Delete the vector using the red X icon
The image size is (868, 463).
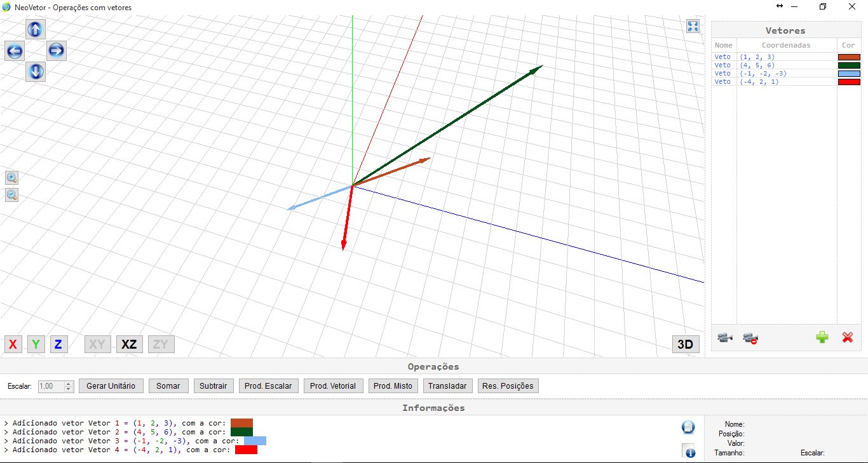coord(848,337)
